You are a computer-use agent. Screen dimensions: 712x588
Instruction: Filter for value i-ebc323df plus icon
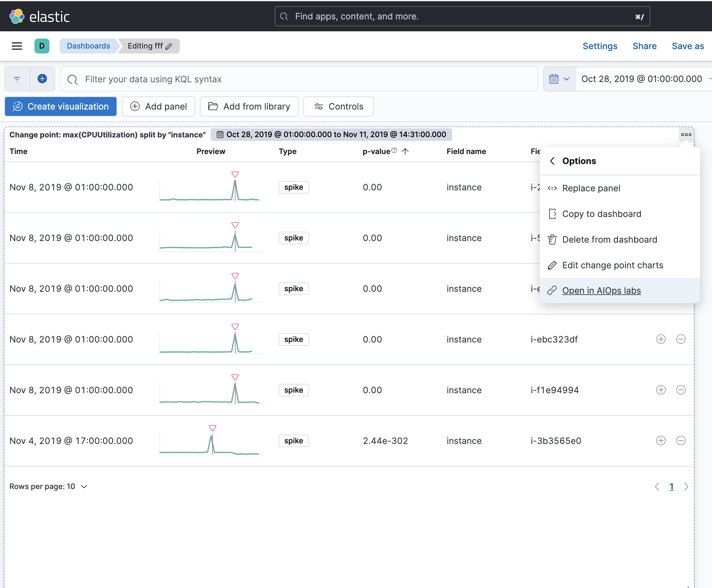661,339
